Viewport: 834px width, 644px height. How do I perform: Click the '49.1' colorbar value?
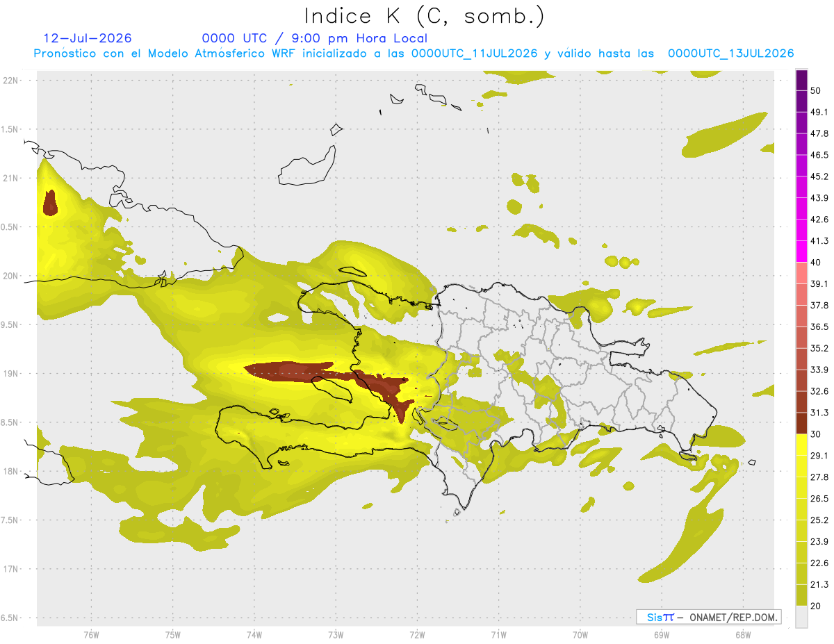click(x=820, y=112)
